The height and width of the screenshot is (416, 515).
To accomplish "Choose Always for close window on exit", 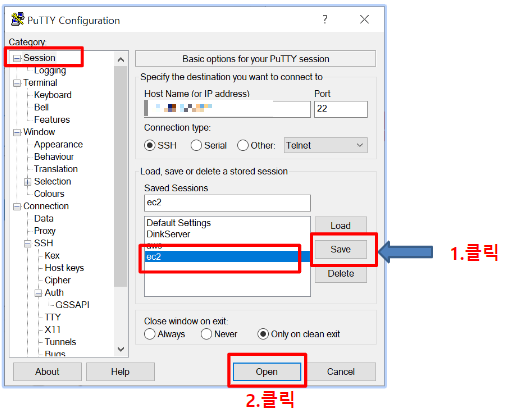I will click(x=150, y=334).
